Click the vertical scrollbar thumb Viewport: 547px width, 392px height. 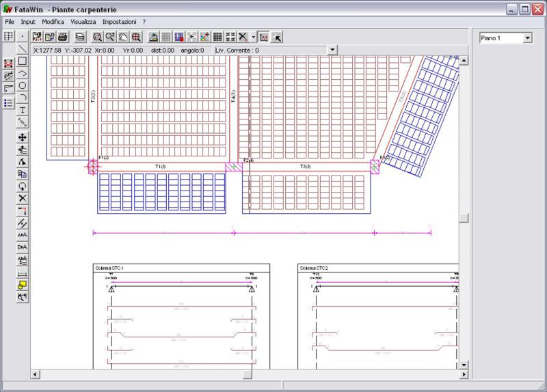pos(464,218)
